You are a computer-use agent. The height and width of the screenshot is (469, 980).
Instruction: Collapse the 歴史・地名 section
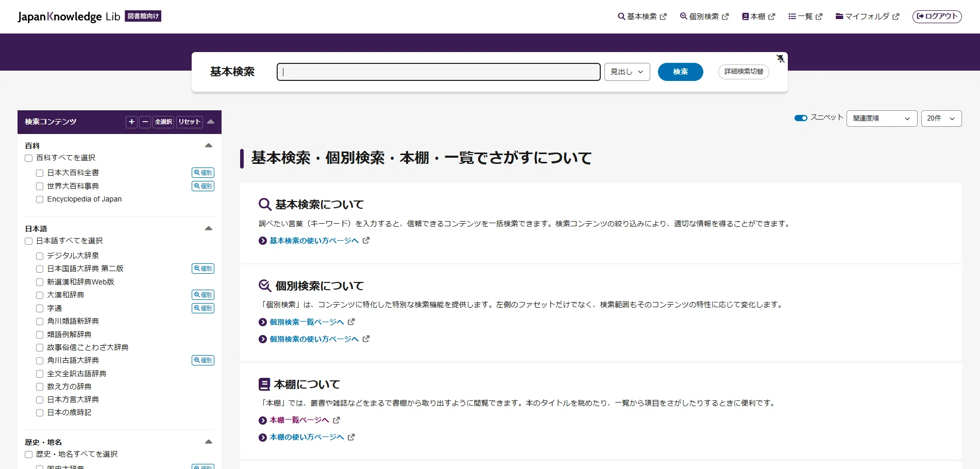click(x=209, y=442)
